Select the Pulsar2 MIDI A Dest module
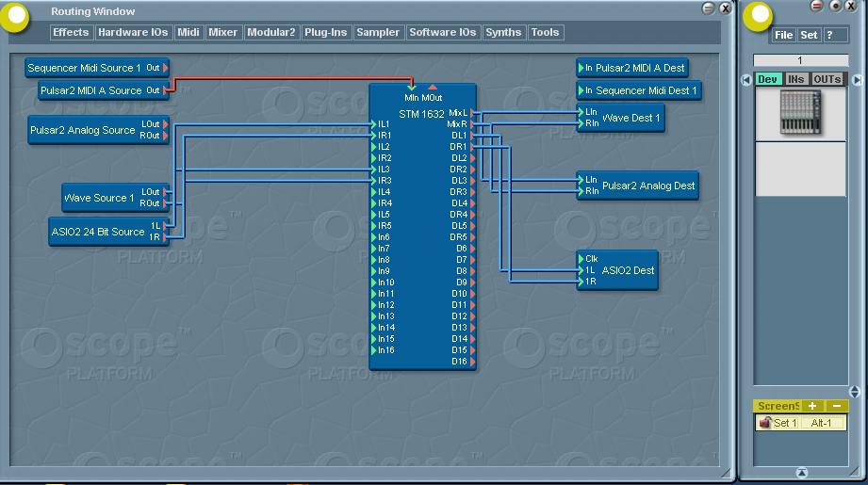 click(632, 68)
